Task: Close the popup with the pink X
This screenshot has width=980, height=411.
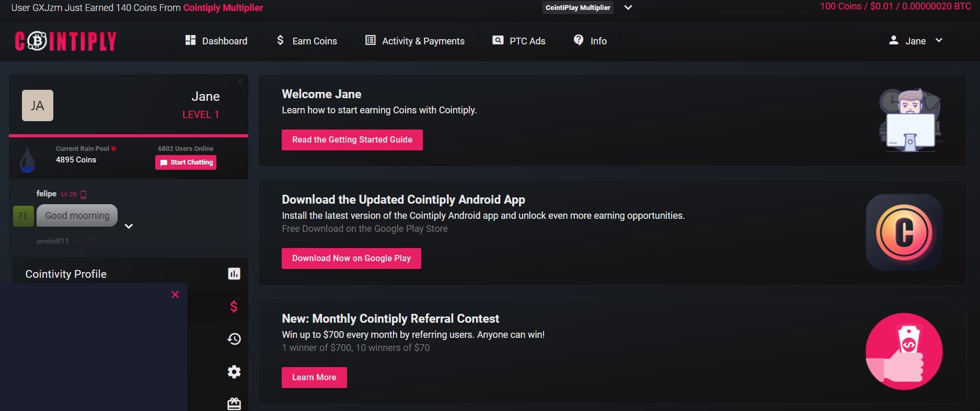Action: pyautogui.click(x=175, y=295)
